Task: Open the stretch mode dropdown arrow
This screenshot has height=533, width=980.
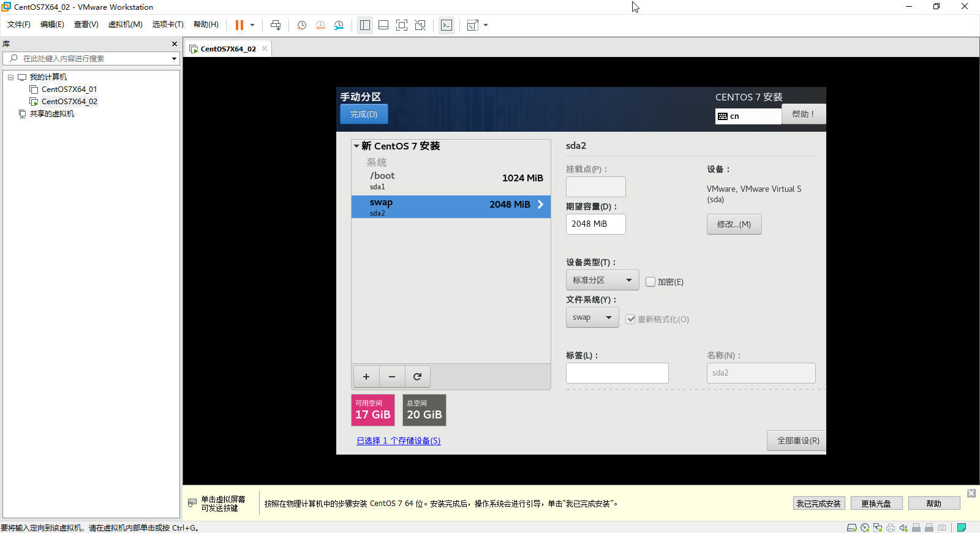Action: (486, 25)
